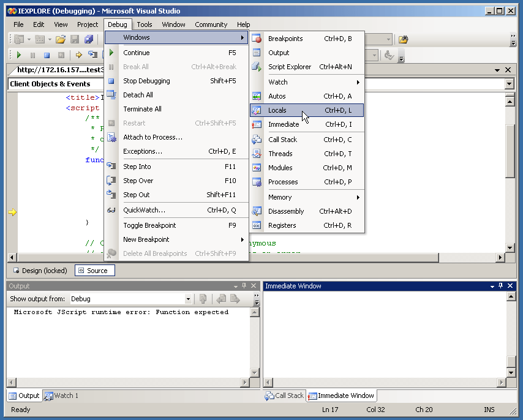The width and height of the screenshot is (523, 420).
Task: Switch to the Watch 1 tab
Action: point(61,396)
